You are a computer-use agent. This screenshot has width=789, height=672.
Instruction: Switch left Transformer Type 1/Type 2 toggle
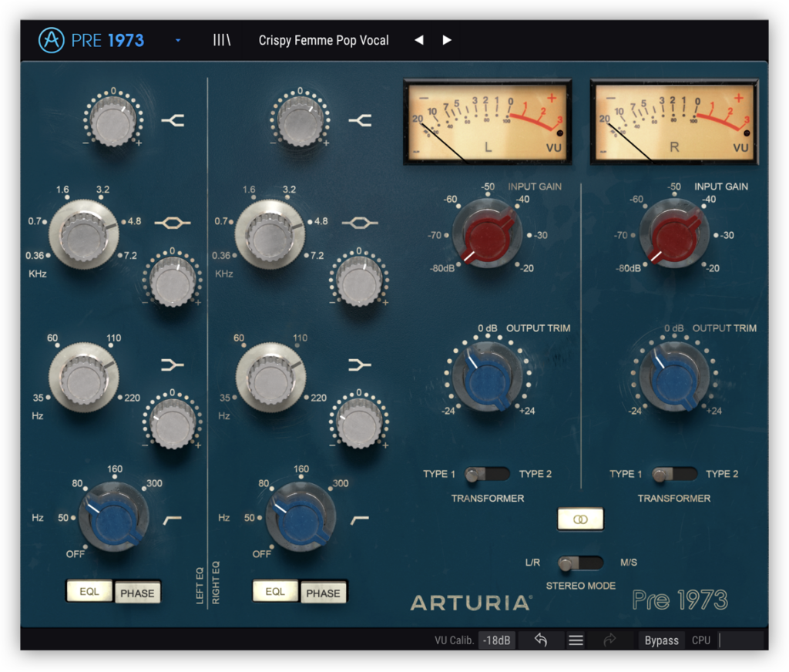(x=487, y=474)
